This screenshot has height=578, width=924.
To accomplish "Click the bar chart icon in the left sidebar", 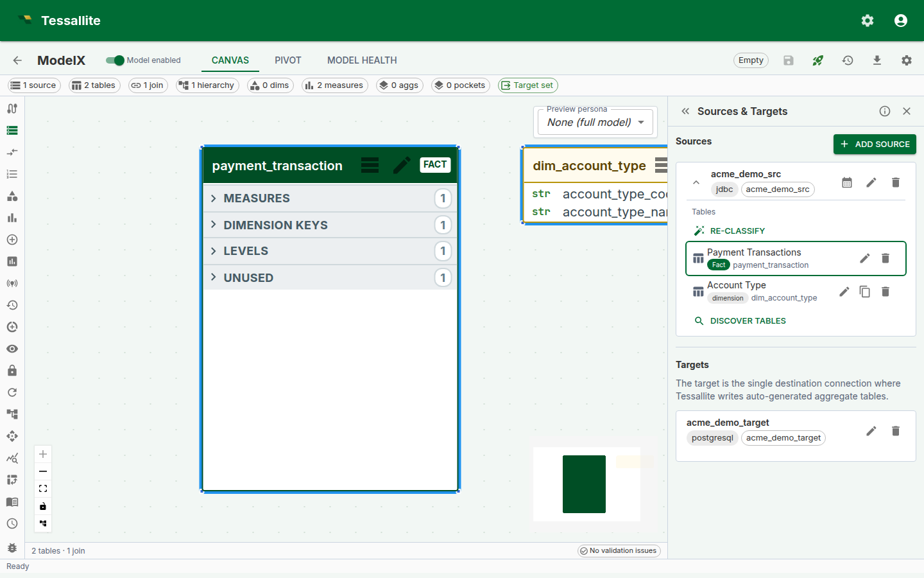I will tap(12, 218).
